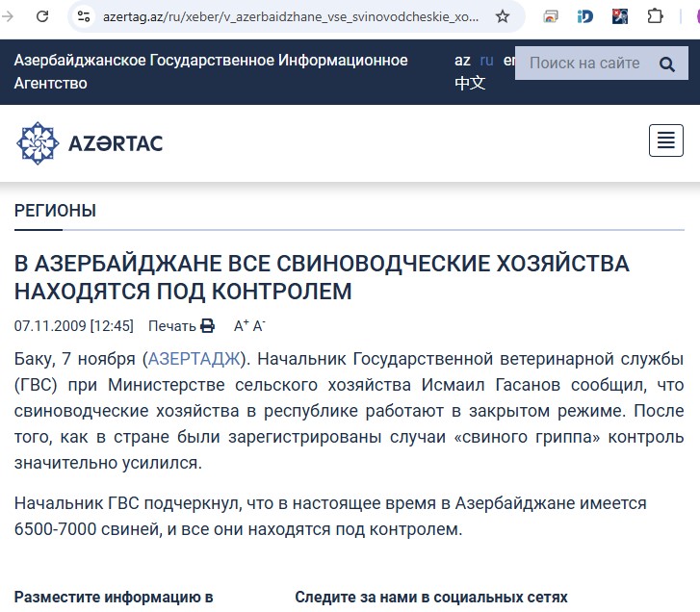
Task: Open the РЕГИОНЫ section heading
Action: click(x=55, y=211)
